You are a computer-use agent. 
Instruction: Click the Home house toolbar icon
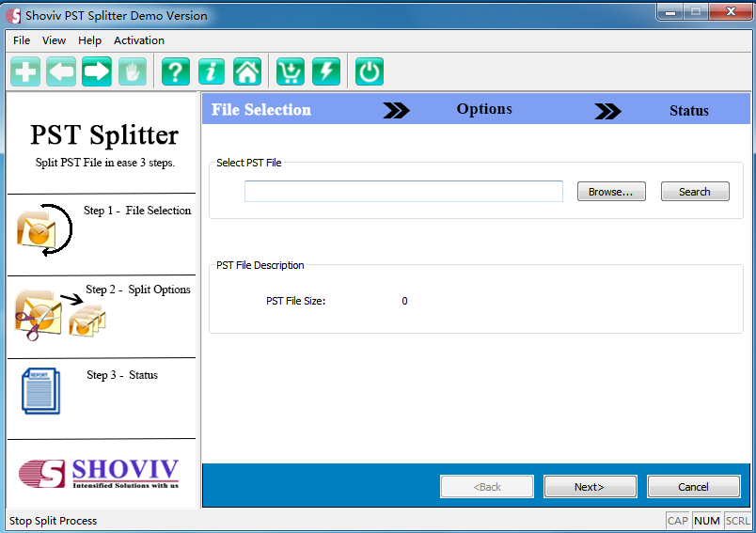(247, 71)
